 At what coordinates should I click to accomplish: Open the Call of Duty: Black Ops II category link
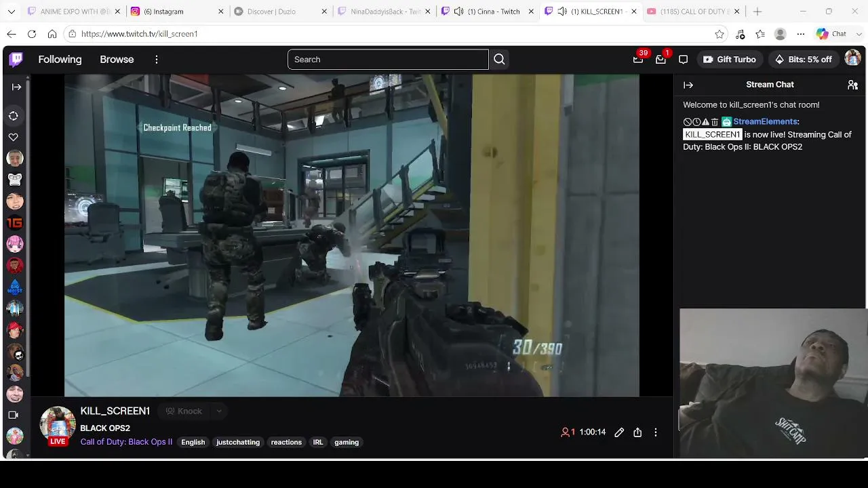click(126, 442)
